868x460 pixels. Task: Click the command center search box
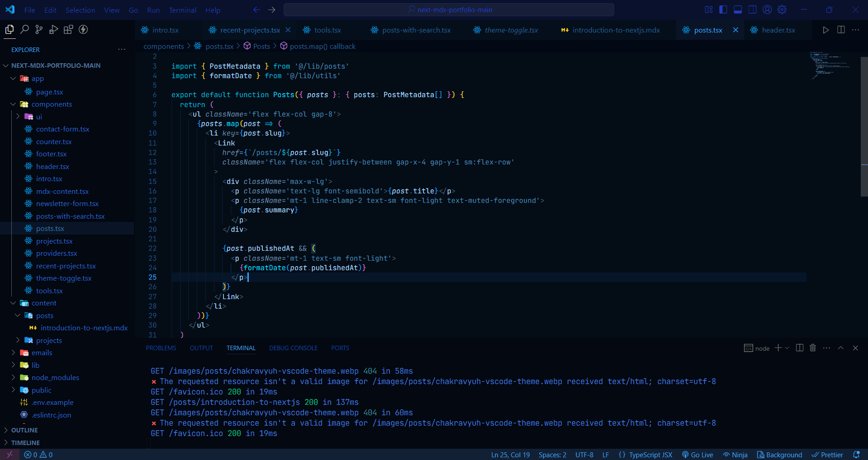(449, 9)
